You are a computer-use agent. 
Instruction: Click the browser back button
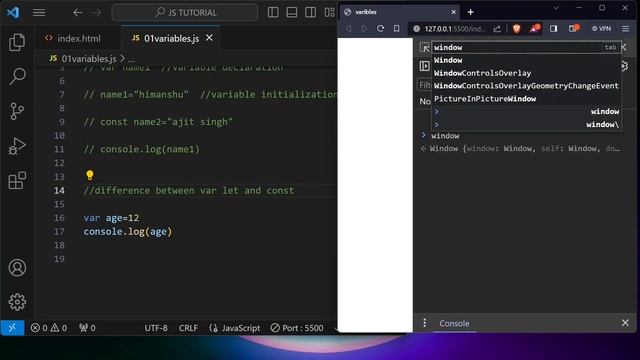[348, 29]
